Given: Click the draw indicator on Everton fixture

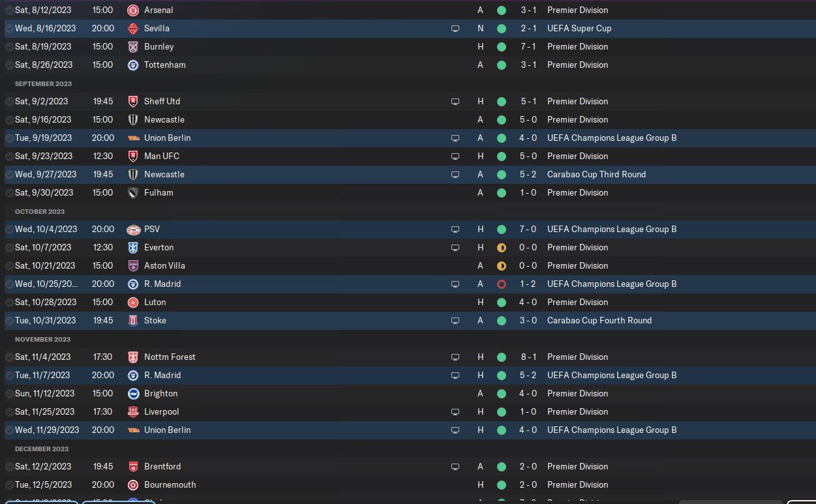Looking at the screenshot, I should tap(501, 248).
